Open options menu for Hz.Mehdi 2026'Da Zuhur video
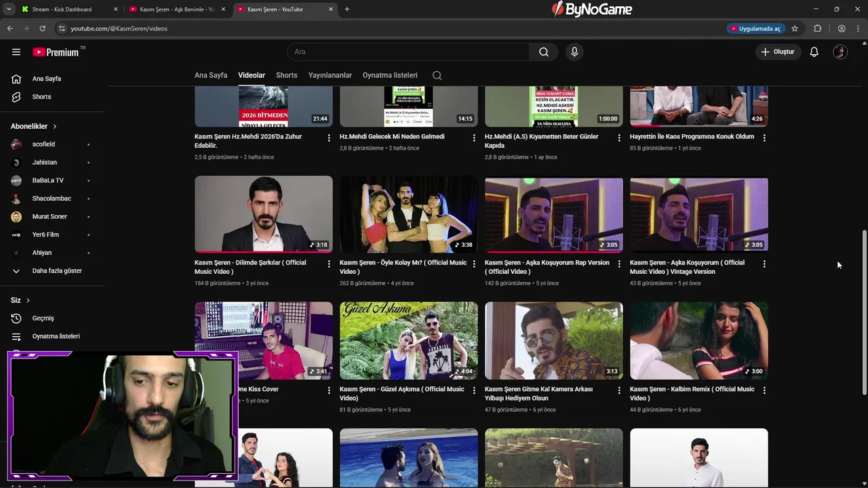Image resolution: width=868 pixels, height=488 pixels. (329, 138)
